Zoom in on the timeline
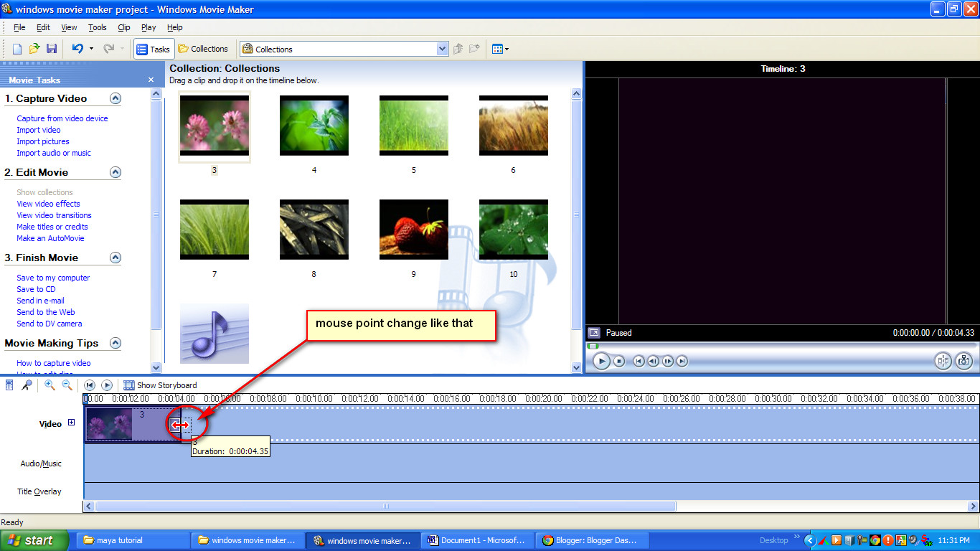Image resolution: width=980 pixels, height=551 pixels. click(x=50, y=385)
